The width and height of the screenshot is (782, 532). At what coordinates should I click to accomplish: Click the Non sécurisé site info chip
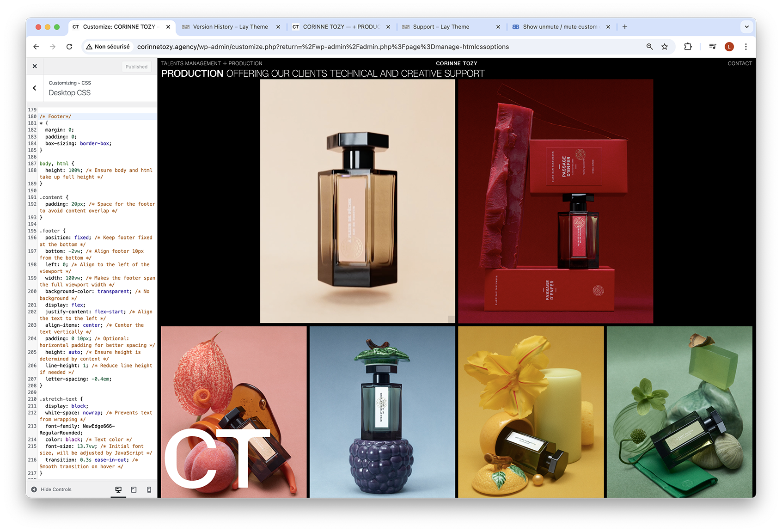(x=108, y=47)
